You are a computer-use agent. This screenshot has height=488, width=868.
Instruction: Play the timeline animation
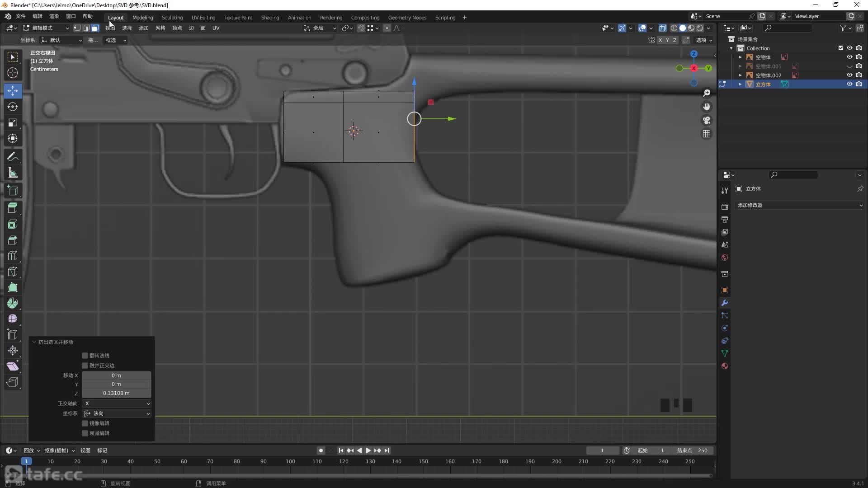click(x=368, y=450)
